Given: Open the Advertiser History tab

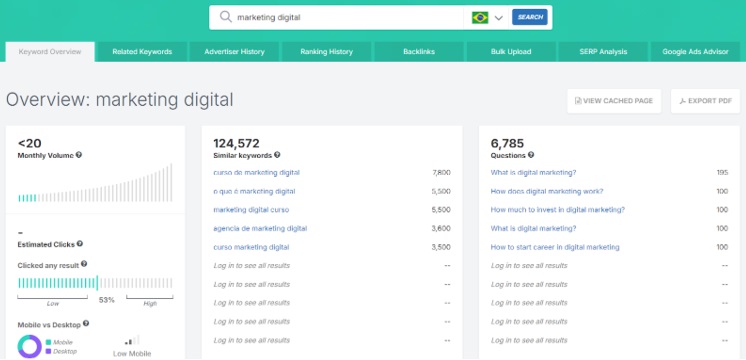Looking at the screenshot, I should click(234, 52).
